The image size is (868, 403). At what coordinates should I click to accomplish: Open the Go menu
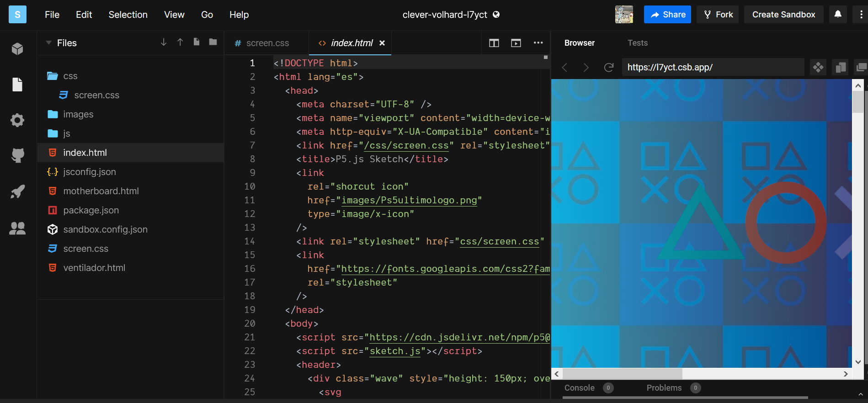pyautogui.click(x=207, y=15)
